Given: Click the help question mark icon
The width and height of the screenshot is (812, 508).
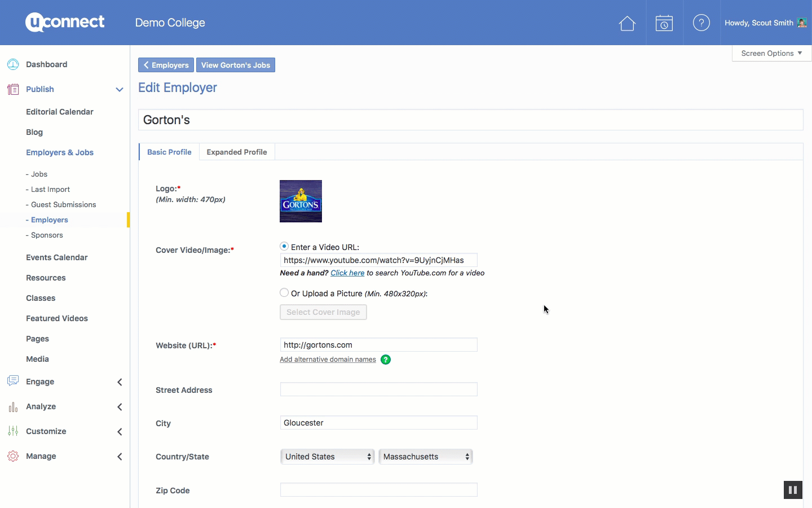Looking at the screenshot, I should 701,23.
